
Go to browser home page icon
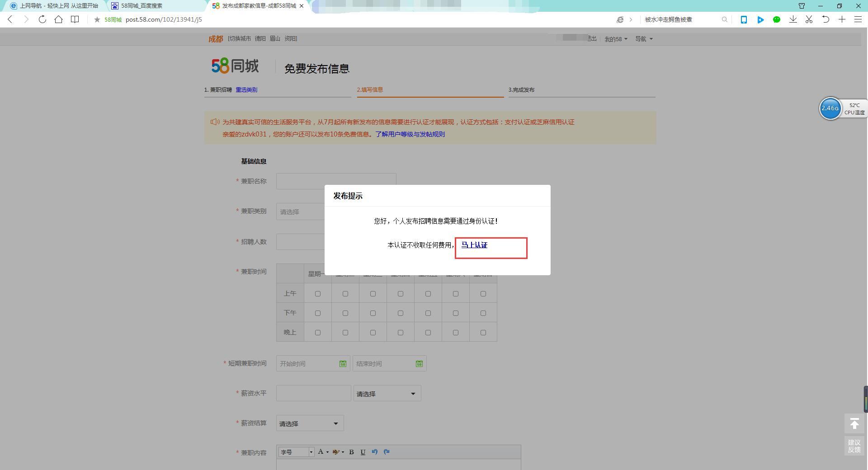[x=59, y=19]
